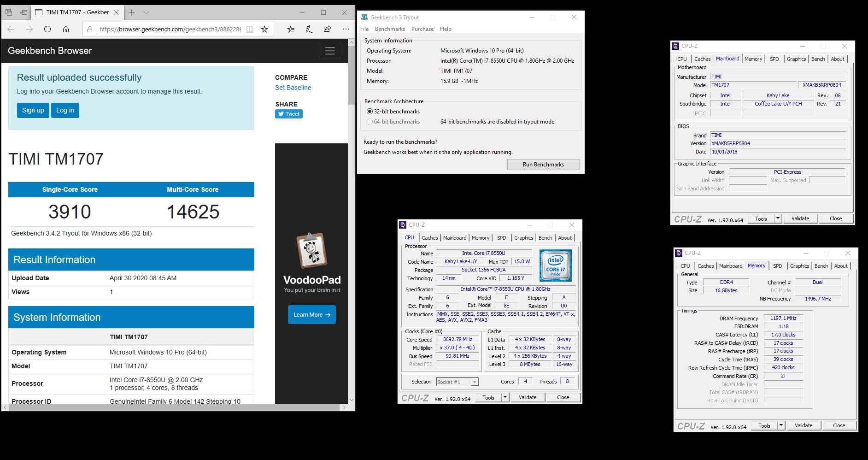Click the scroll up arrow in Edge
Viewport: 868px width, 460px height.
click(352, 42)
